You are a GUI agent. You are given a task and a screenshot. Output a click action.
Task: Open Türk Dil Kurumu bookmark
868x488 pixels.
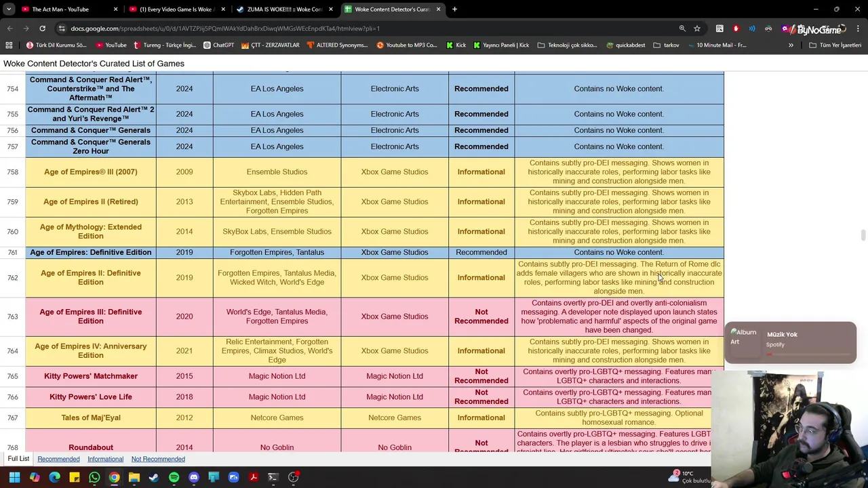tap(56, 45)
